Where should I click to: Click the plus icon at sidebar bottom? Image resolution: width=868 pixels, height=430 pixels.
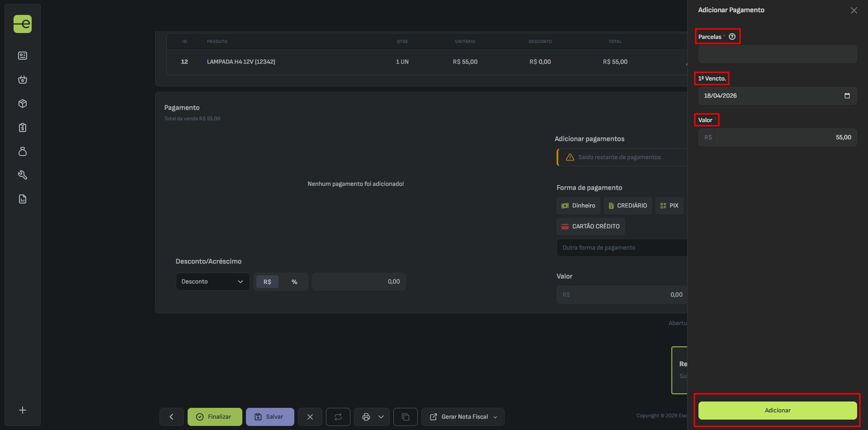pyautogui.click(x=23, y=410)
